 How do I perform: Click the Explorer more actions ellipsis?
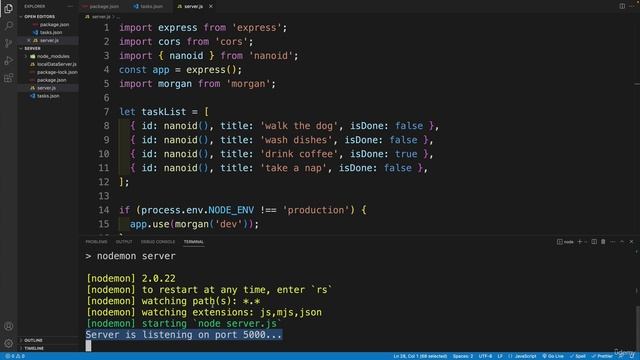70,7
